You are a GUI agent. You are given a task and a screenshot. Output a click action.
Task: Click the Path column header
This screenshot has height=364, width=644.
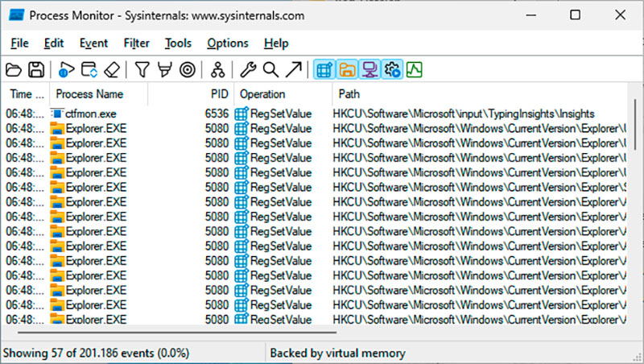pyautogui.click(x=480, y=94)
